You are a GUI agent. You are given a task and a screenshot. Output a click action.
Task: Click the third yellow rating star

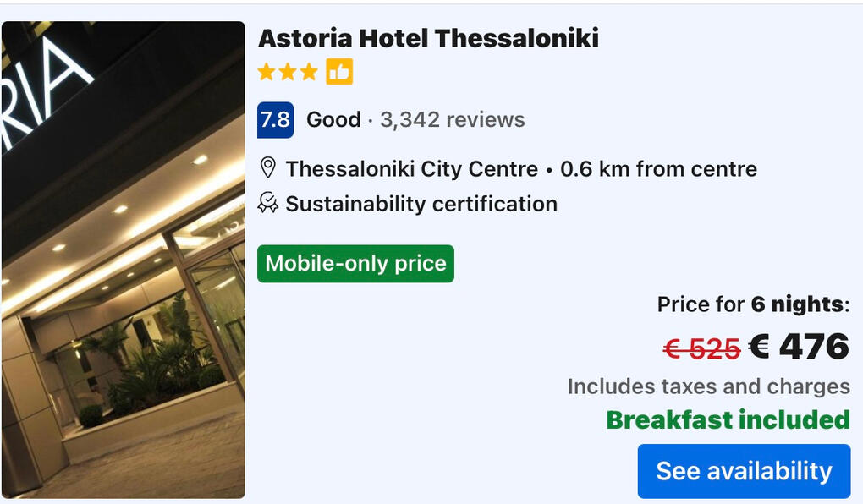309,72
